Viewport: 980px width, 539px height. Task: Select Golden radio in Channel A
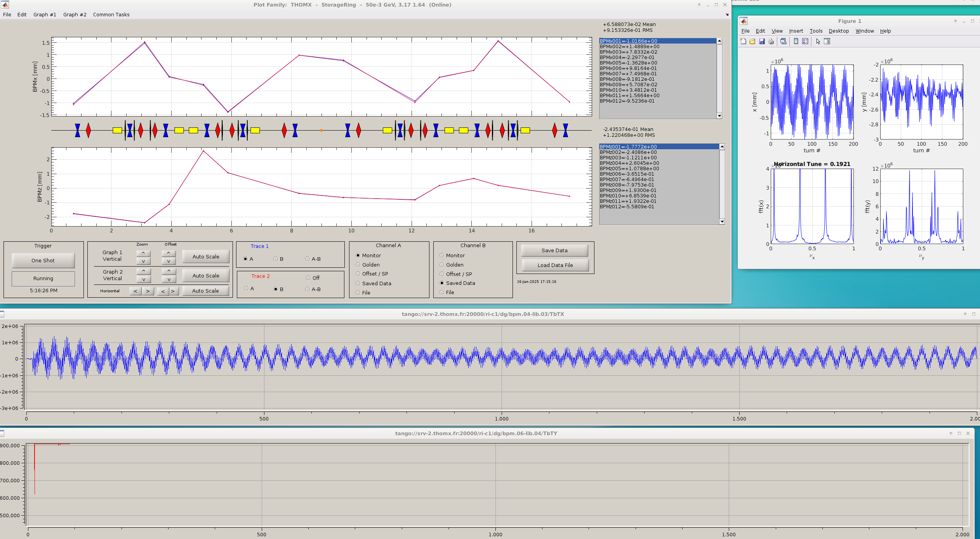click(x=358, y=265)
